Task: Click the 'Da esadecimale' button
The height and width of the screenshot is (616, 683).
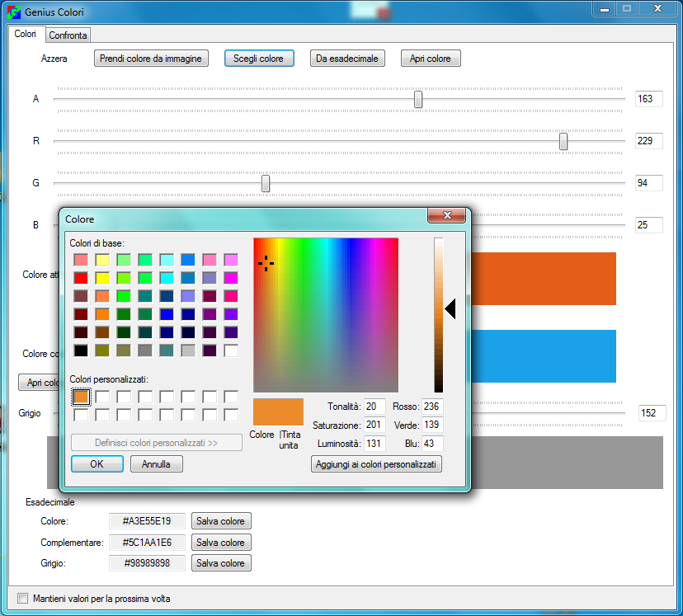Action: [x=347, y=59]
